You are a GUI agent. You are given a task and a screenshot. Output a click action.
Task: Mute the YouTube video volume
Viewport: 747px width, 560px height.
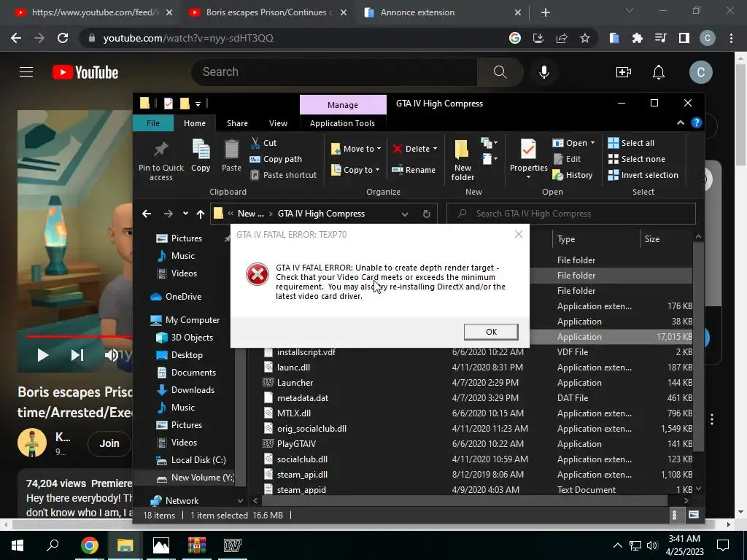click(112, 355)
